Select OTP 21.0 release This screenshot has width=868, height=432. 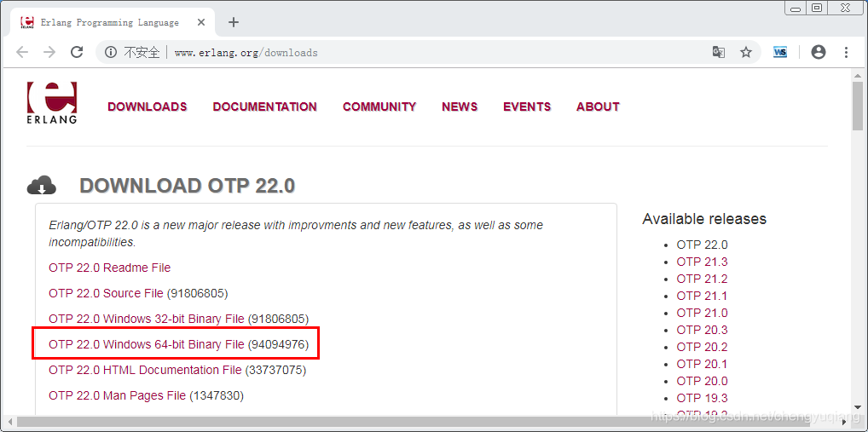702,313
